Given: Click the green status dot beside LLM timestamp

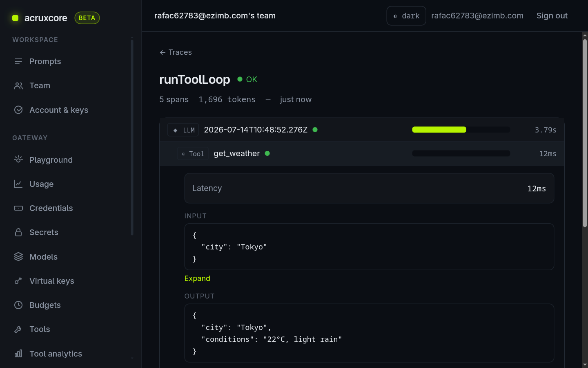Looking at the screenshot, I should click(315, 130).
